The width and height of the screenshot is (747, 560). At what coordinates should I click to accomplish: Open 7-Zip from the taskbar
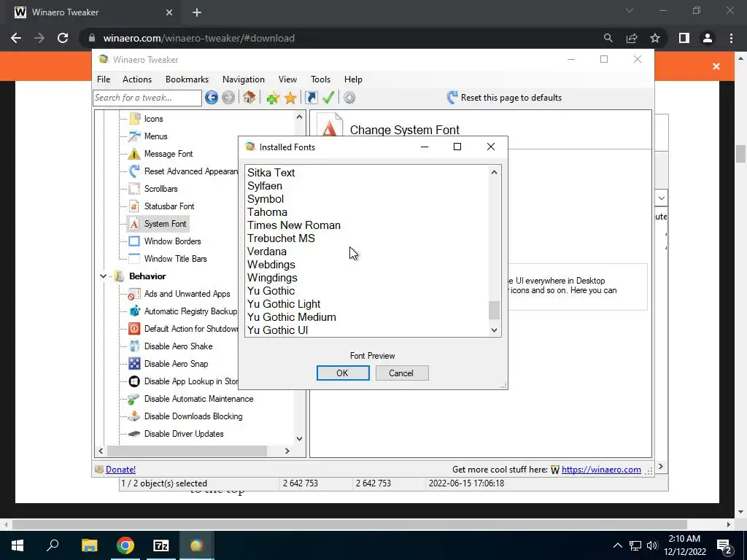coord(161,545)
